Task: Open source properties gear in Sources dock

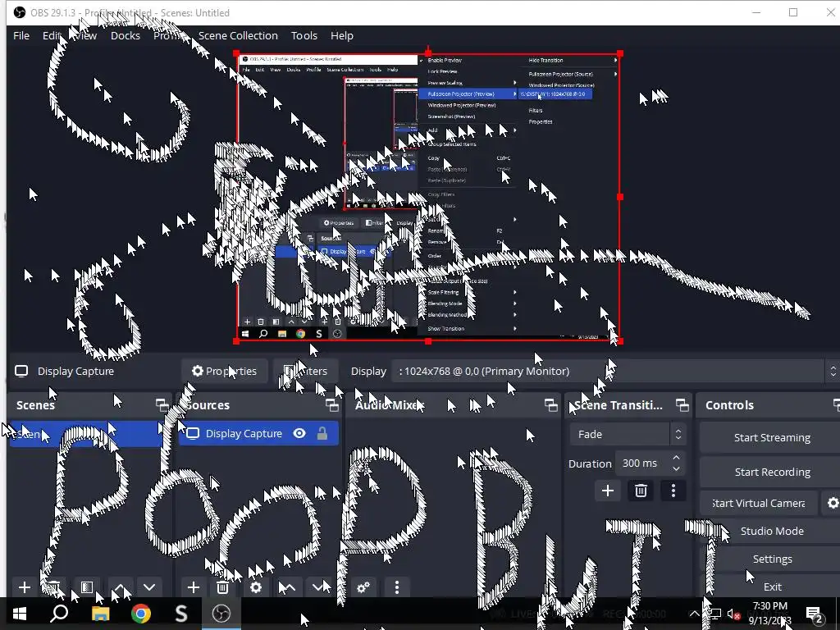Action: [x=256, y=587]
